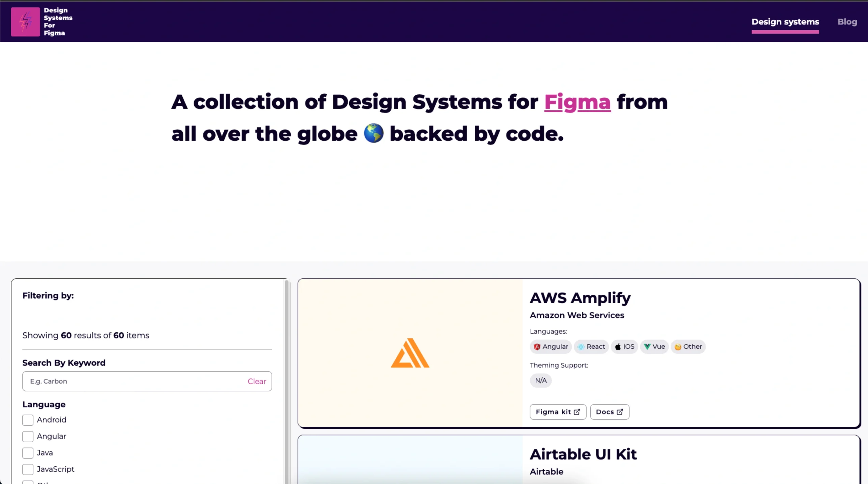The width and height of the screenshot is (868, 484).
Task: Click the Showing 60 results text
Action: pyautogui.click(x=86, y=335)
